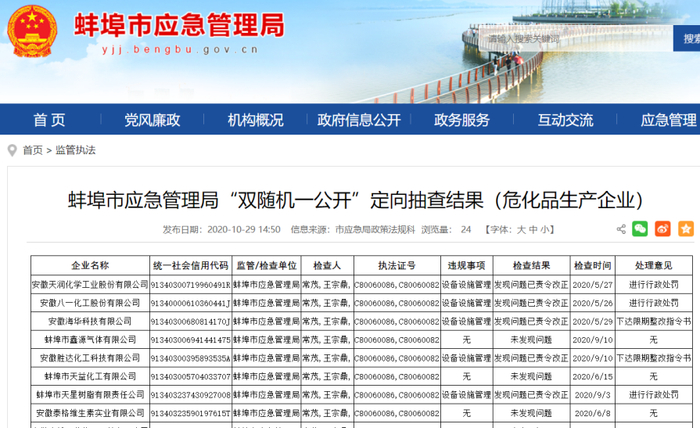Click the blue 搜索 button

pyautogui.click(x=687, y=38)
